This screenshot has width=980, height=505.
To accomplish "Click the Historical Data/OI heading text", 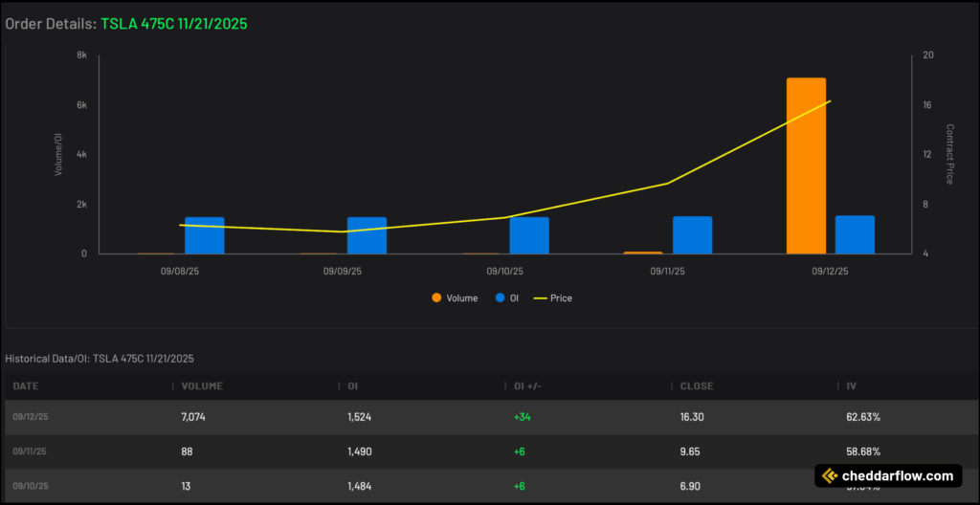I will click(x=100, y=359).
